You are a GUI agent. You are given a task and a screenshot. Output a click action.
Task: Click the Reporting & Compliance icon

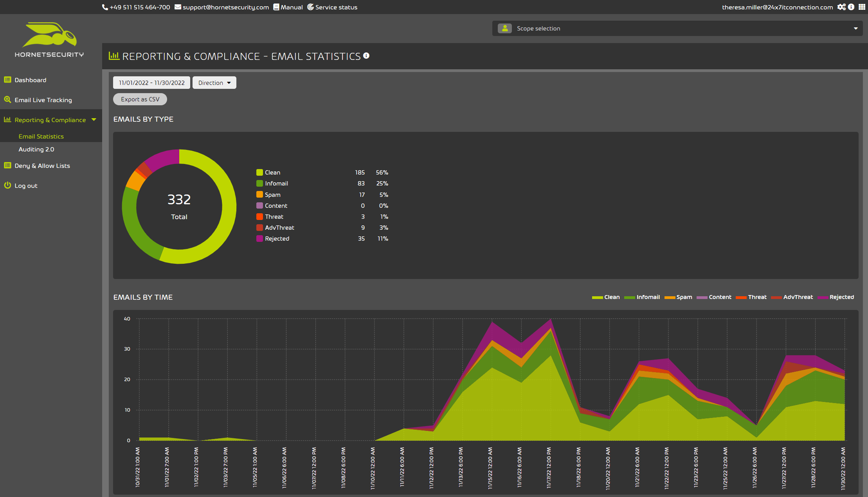click(8, 119)
